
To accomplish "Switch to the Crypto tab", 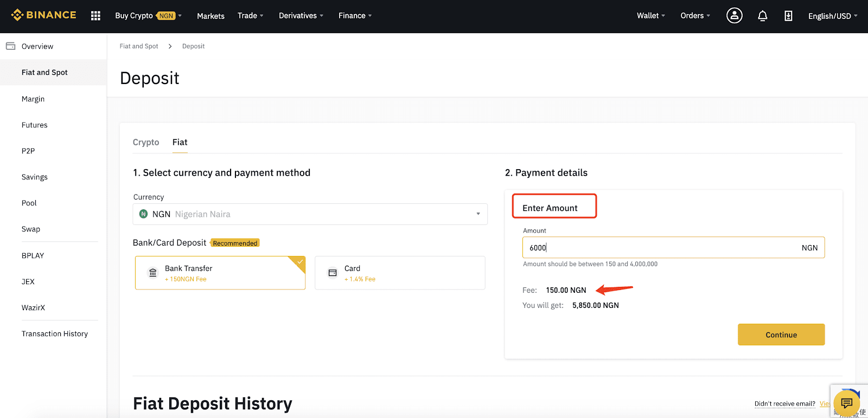I will coord(146,142).
